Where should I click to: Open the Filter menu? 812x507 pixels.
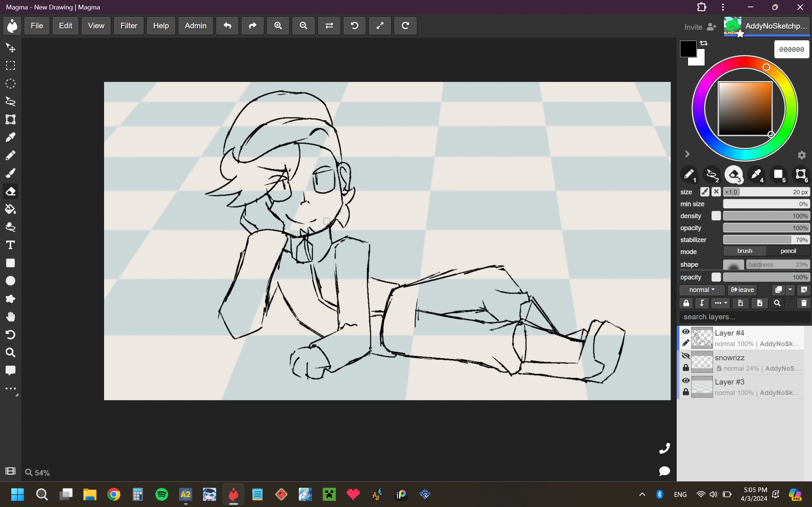129,26
